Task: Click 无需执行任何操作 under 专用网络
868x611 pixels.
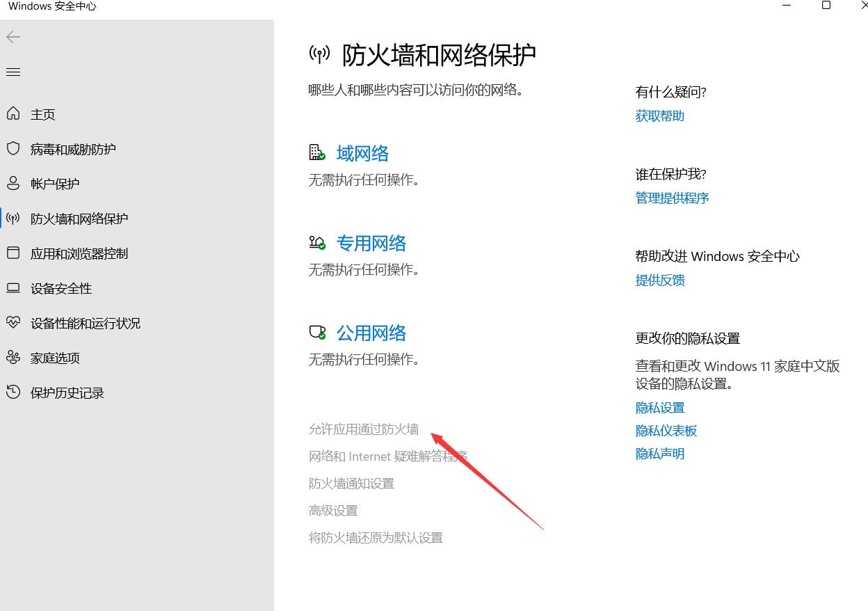Action: 364,269
